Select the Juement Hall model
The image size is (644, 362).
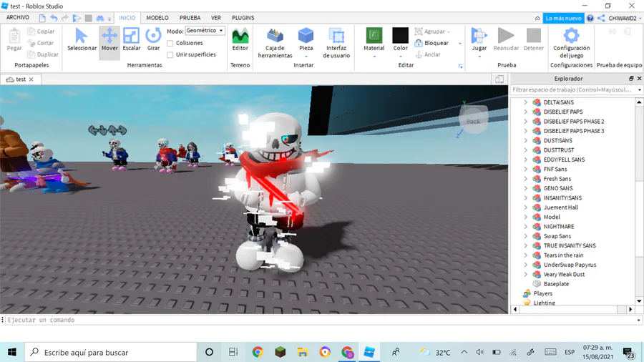point(560,207)
